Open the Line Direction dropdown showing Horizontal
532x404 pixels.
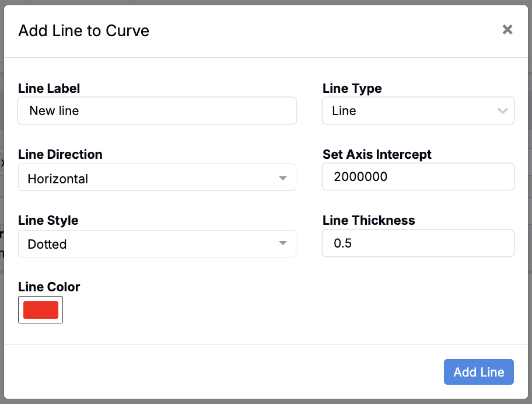coord(149,177)
